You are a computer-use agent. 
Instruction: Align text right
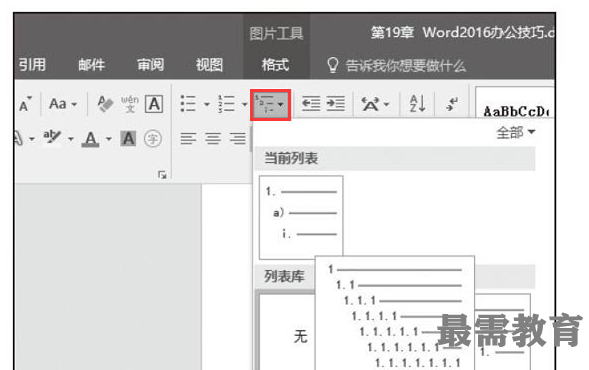pos(238,139)
